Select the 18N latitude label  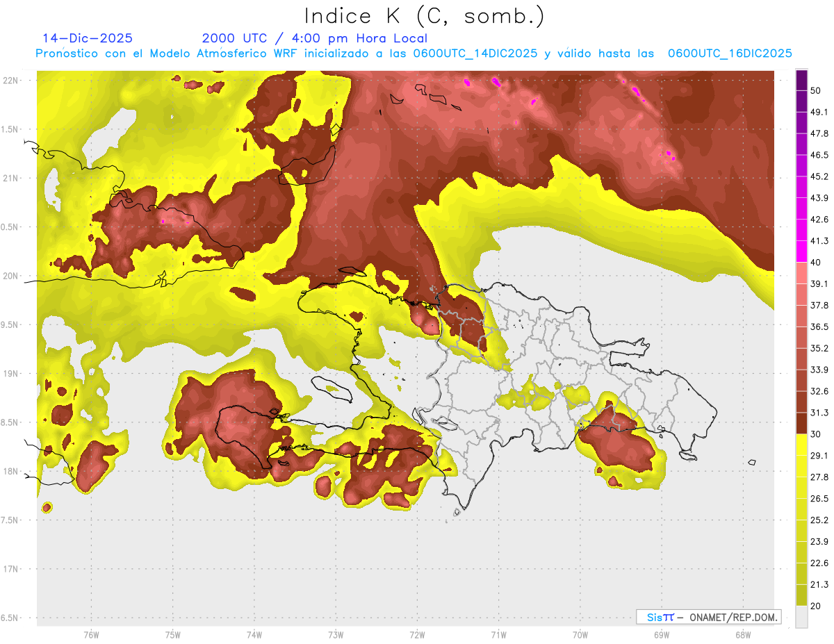click(x=12, y=471)
